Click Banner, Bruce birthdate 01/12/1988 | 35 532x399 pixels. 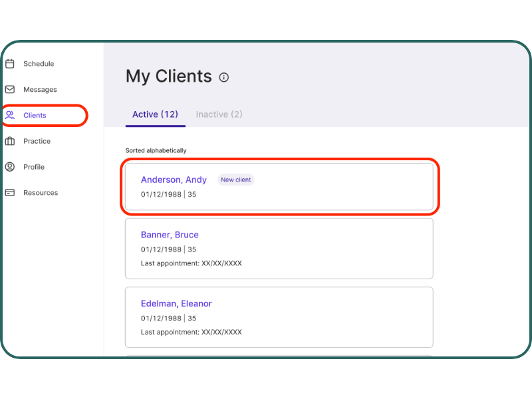tap(169, 249)
